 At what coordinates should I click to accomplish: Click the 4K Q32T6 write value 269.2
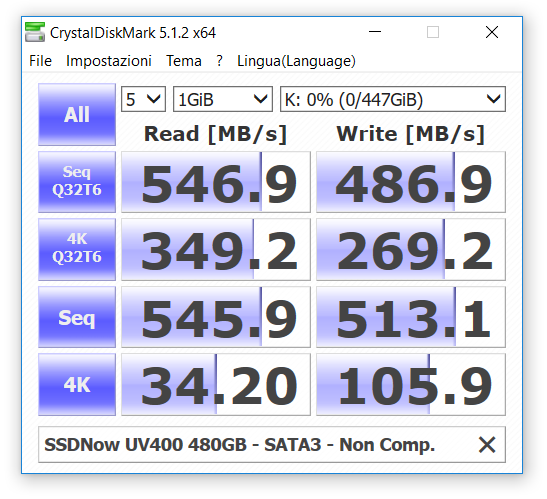pos(411,249)
